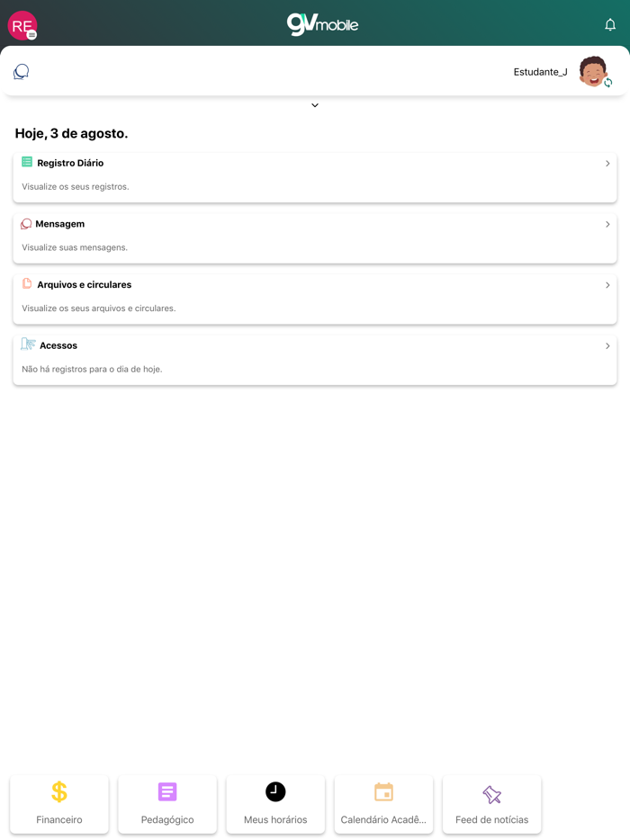Viewport: 630px width, 840px height.
Task: Click the Acessos turnstile icon
Action: tap(28, 344)
